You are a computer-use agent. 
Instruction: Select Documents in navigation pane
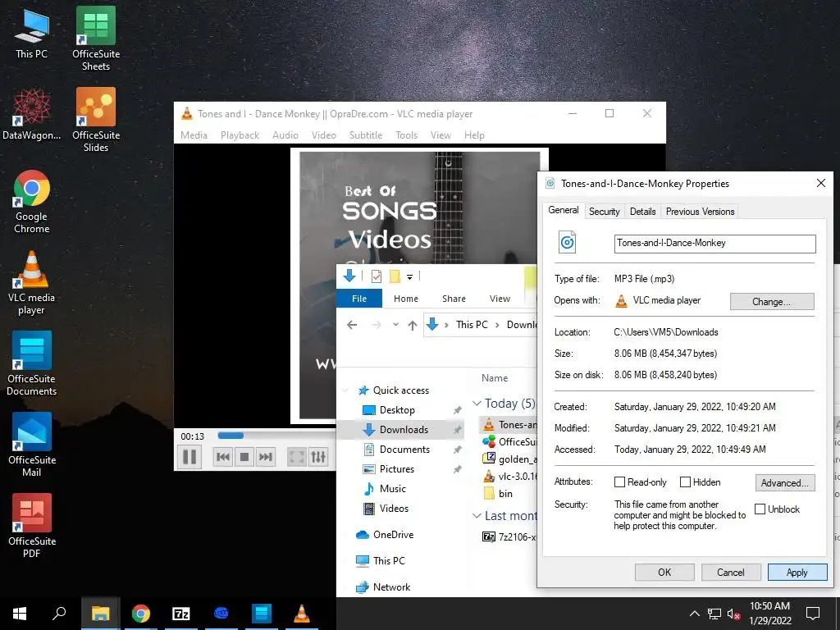[404, 450]
